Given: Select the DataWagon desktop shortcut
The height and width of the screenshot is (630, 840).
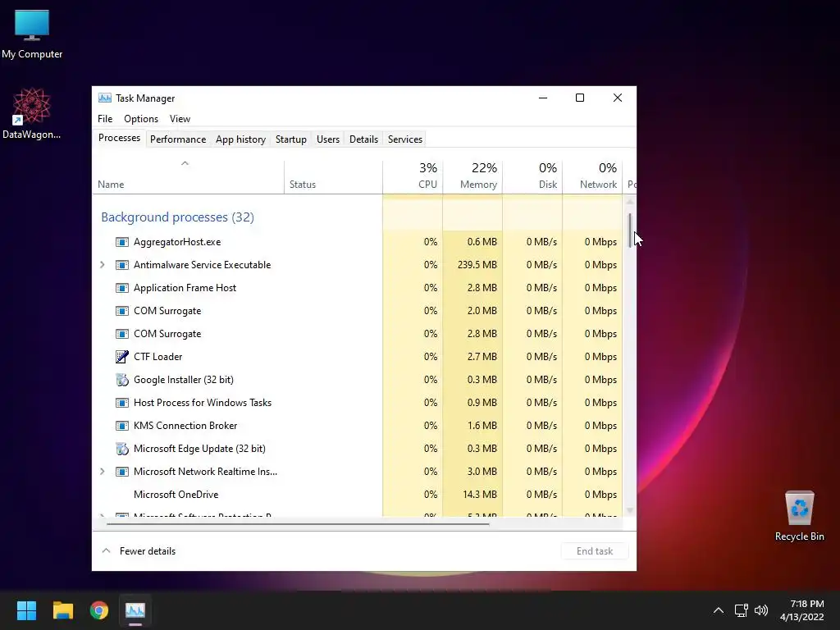Looking at the screenshot, I should pos(32,113).
